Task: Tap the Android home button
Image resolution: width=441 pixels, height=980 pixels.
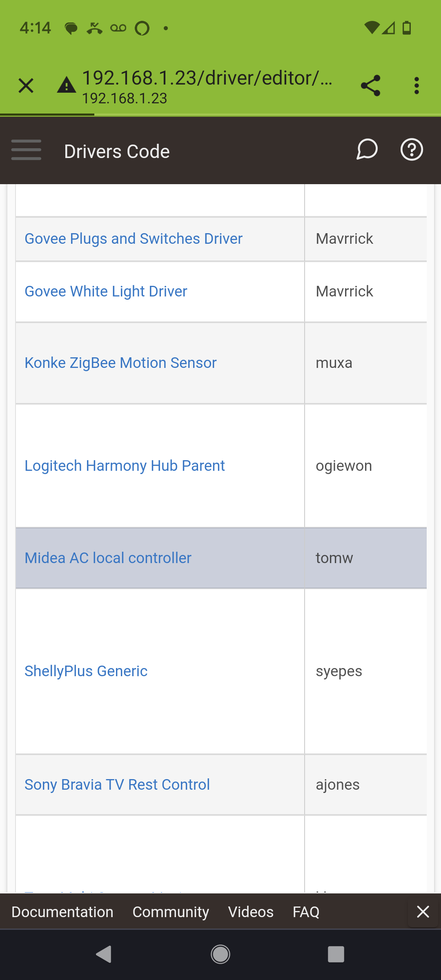Action: coord(220,954)
